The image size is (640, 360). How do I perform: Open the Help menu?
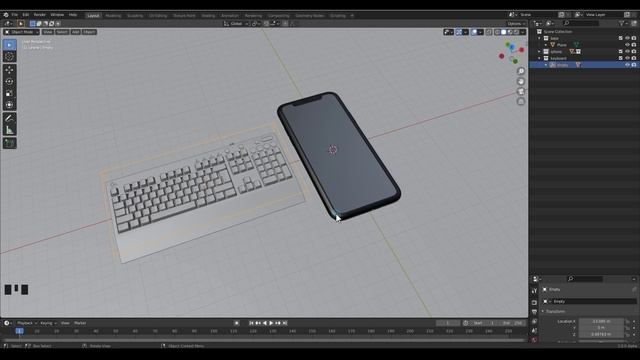[x=73, y=15]
